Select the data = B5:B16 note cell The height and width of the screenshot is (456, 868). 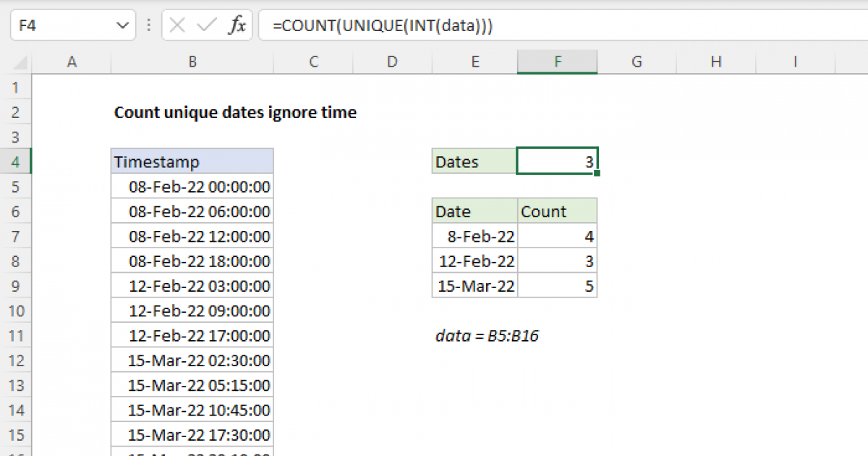click(488, 335)
